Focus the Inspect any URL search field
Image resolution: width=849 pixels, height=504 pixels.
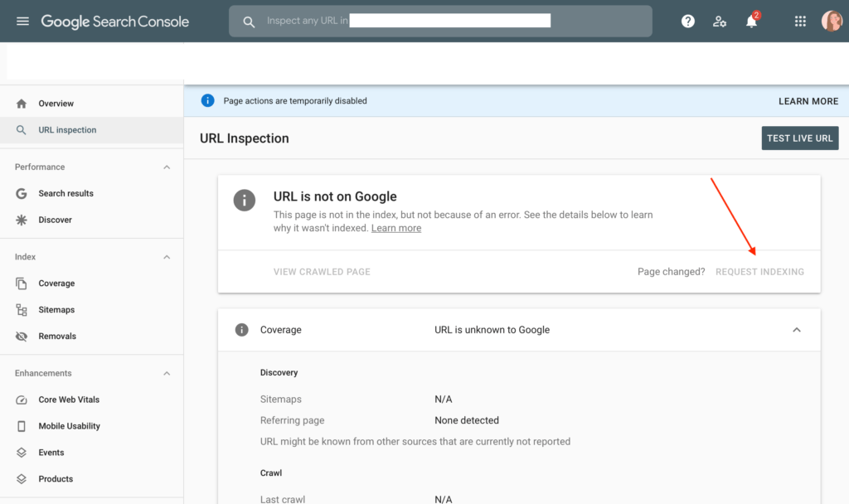click(x=440, y=21)
